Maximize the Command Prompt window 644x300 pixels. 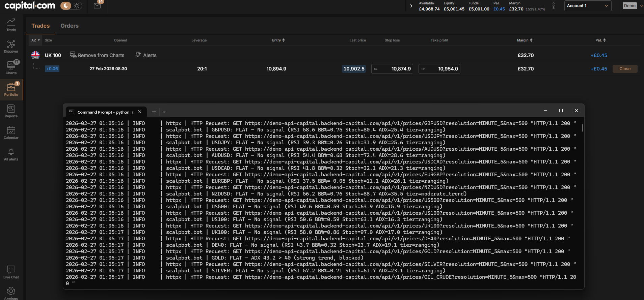point(561,111)
